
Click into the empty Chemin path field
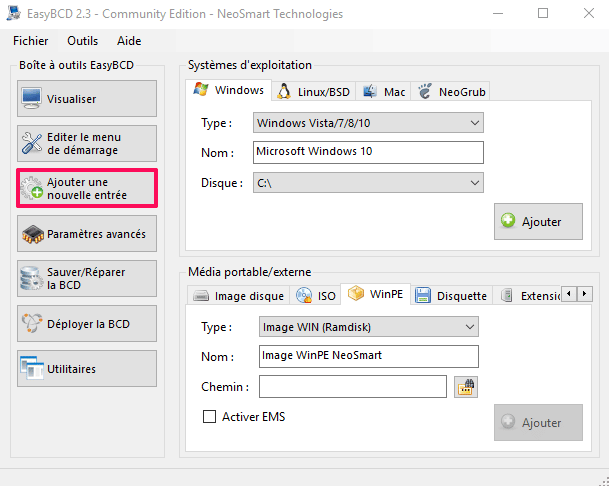(353, 387)
